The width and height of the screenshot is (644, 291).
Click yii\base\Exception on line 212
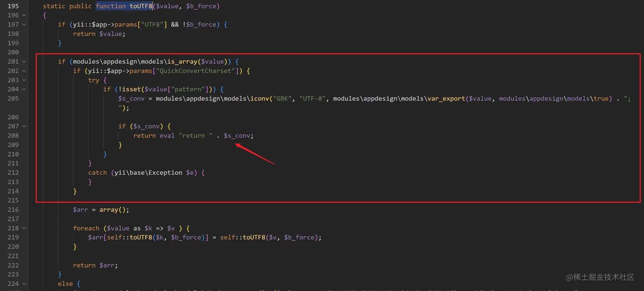tap(149, 173)
